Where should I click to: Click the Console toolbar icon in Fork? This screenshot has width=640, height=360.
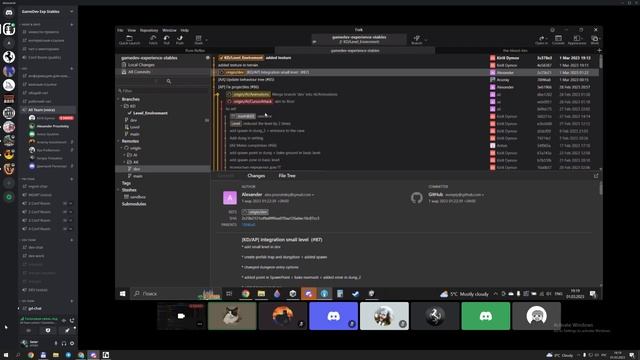(558, 40)
